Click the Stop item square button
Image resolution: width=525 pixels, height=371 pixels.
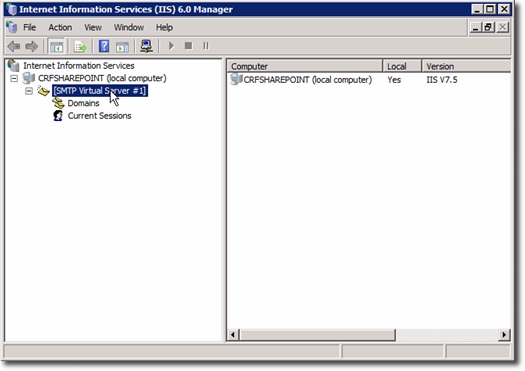coord(189,46)
